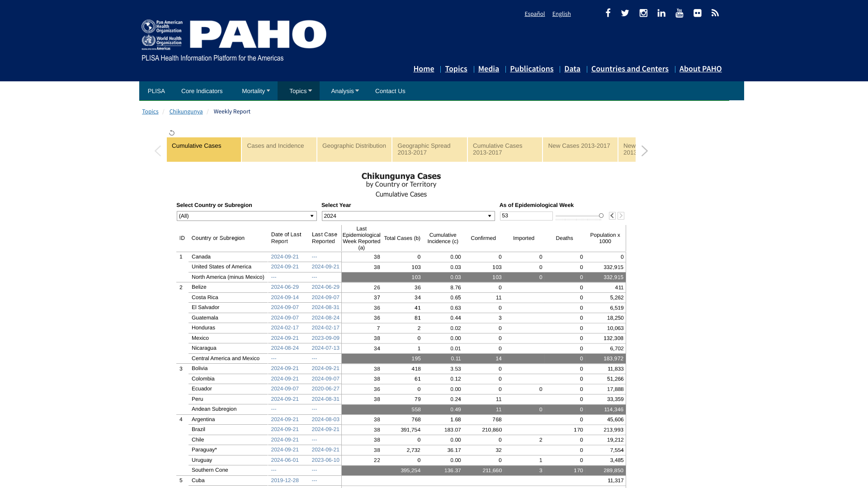This screenshot has height=488, width=868.
Task: Open Select Country or Subregion dropdown
Action: click(x=246, y=216)
